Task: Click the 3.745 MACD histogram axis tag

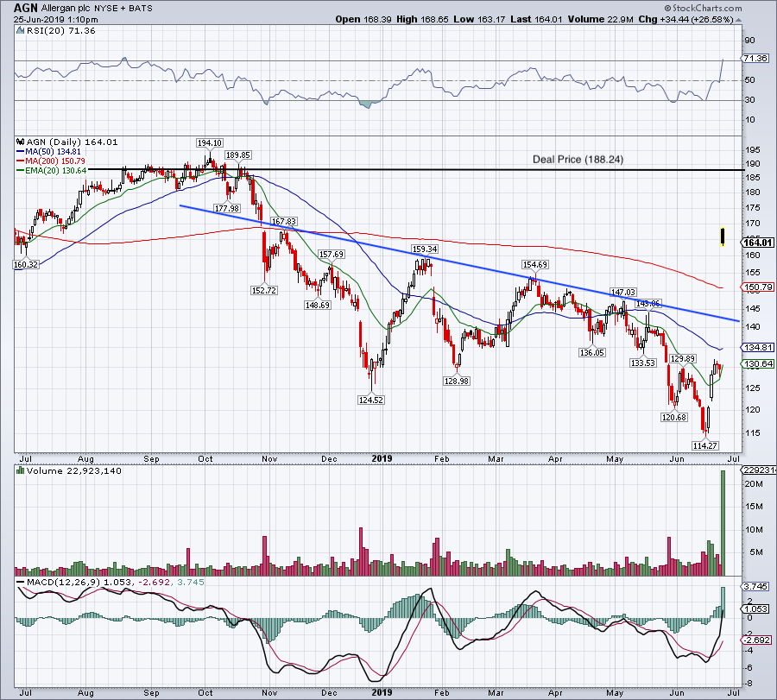Action: click(755, 586)
